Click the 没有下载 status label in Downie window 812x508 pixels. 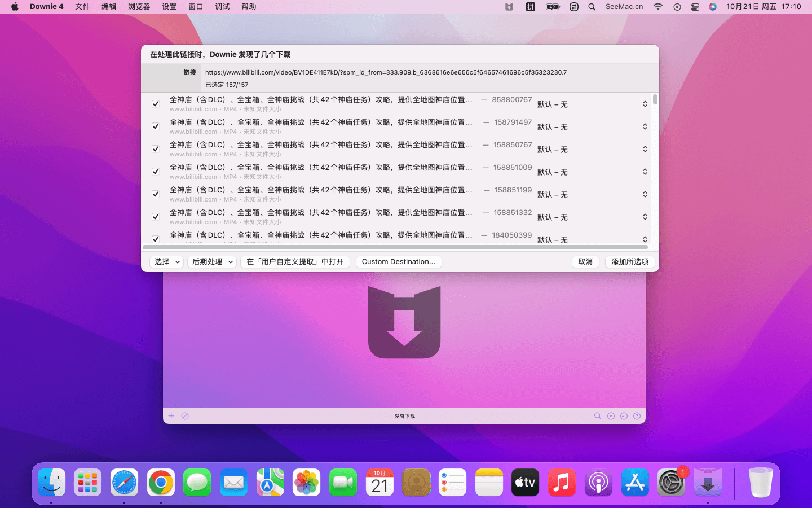click(404, 416)
